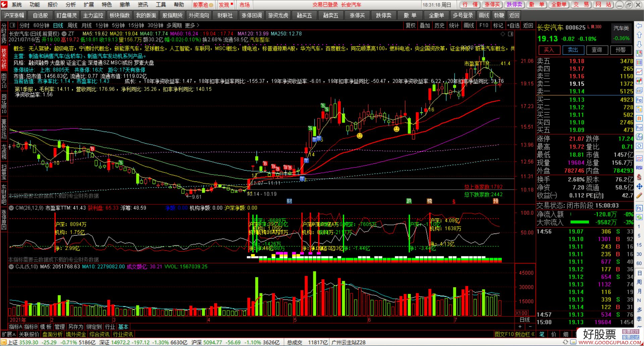Click the candlestick chart icon in right sidebar

(639, 81)
